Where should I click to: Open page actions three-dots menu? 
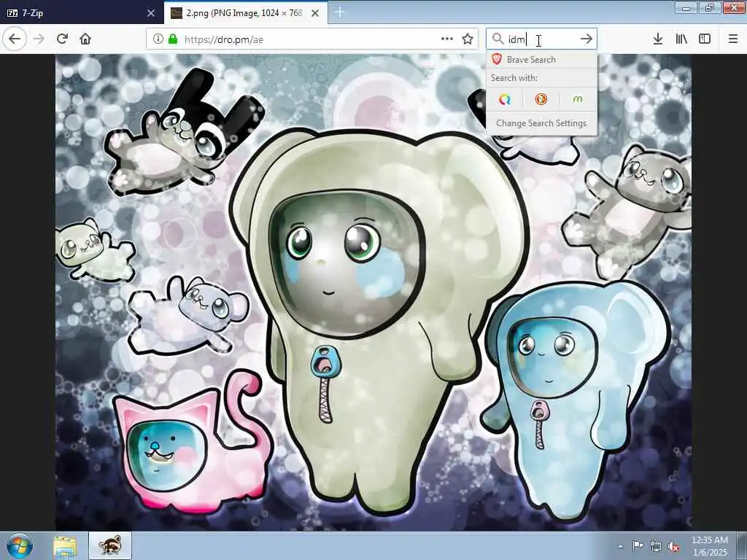point(447,39)
